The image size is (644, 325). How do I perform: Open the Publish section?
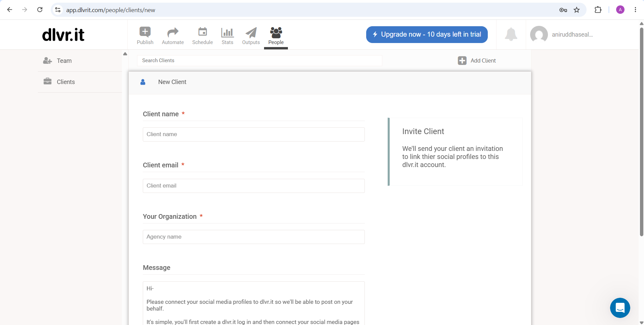tap(145, 36)
